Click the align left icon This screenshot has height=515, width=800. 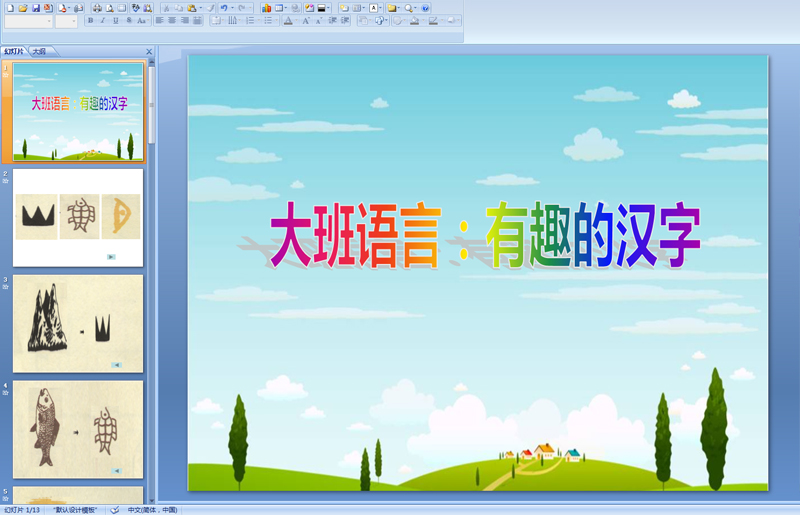159,20
